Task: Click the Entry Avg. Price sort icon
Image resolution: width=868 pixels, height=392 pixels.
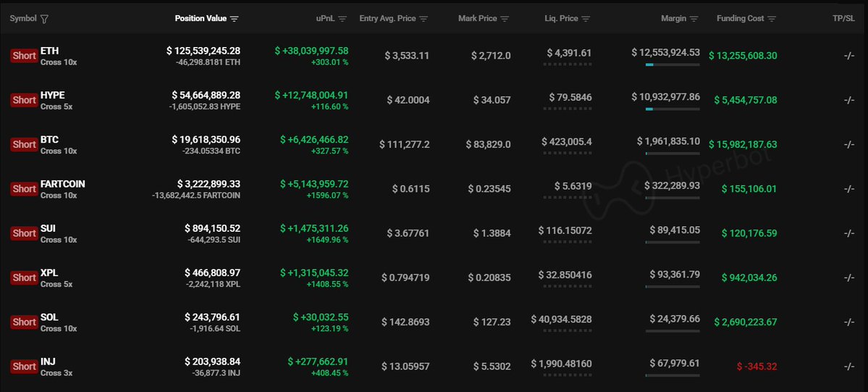Action: [x=424, y=19]
